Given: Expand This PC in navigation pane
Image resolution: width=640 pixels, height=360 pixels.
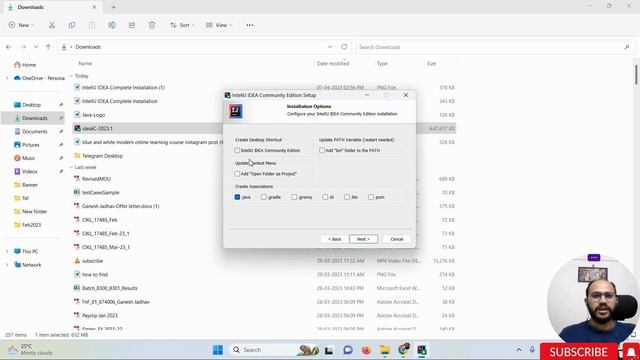Looking at the screenshot, I should [x=7, y=251].
